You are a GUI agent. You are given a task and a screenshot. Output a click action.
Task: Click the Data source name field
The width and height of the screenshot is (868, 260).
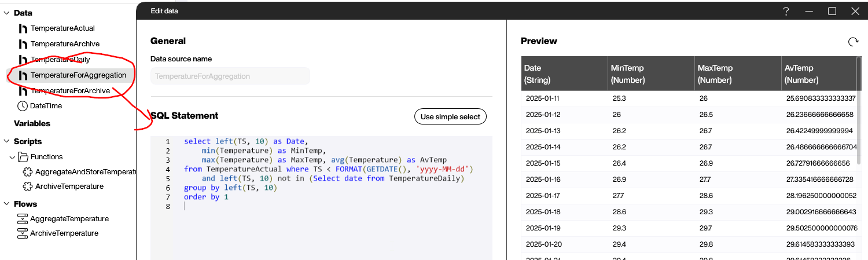pos(230,76)
